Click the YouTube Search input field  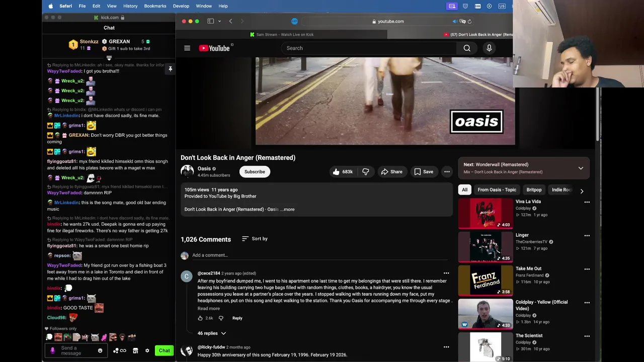[x=369, y=48]
